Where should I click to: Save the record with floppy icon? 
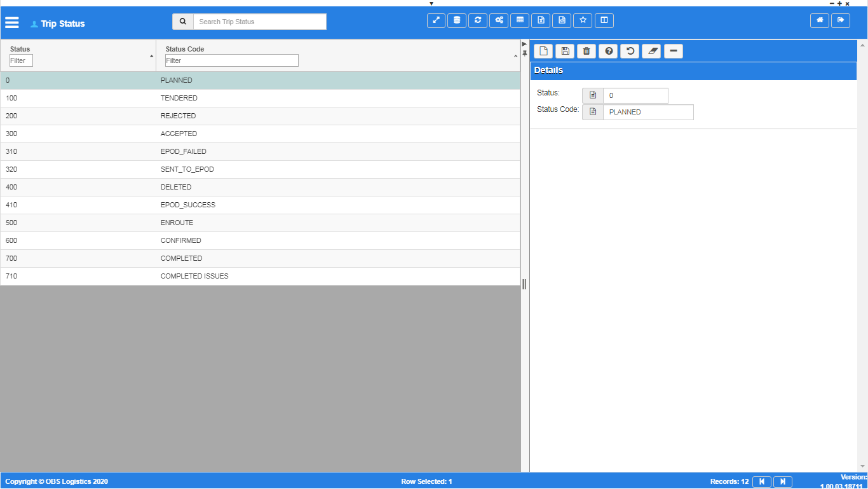point(565,51)
